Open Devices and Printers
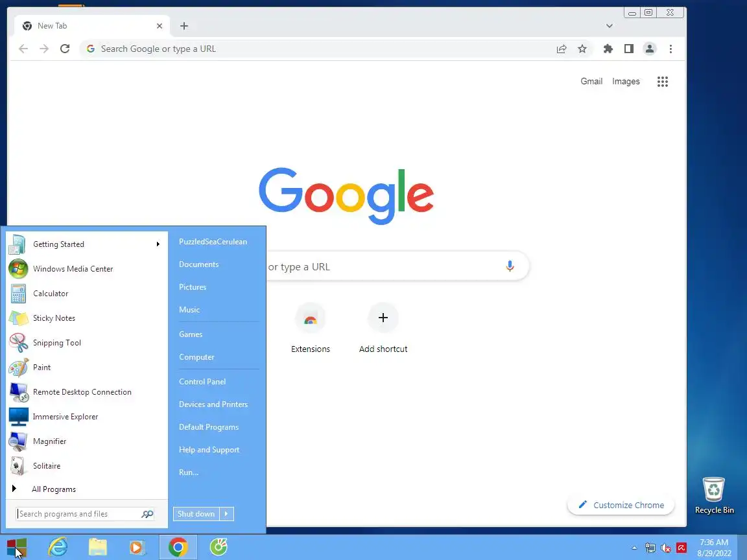The image size is (747, 560). tap(213, 404)
